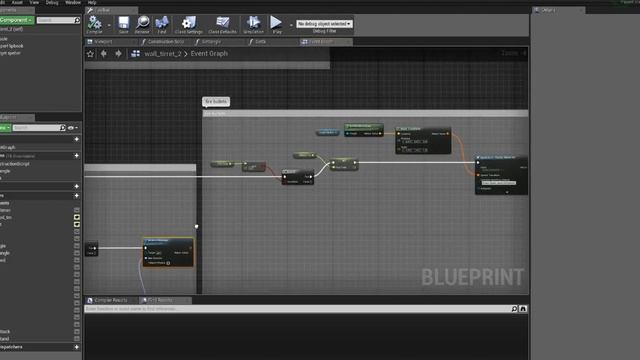This screenshot has width=640, height=360.
Task: Open the View menu
Action: tap(34, 2)
